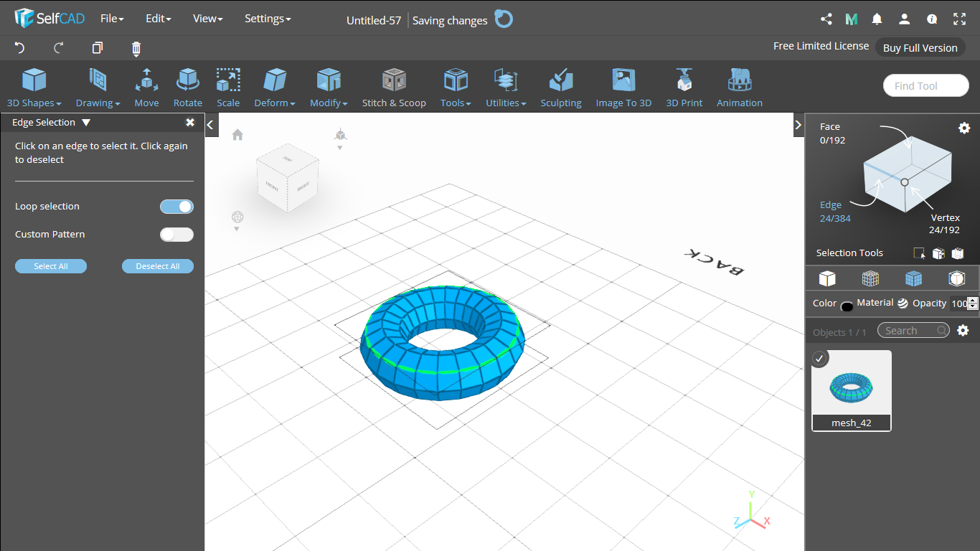Open the user account icon

[x=905, y=19]
